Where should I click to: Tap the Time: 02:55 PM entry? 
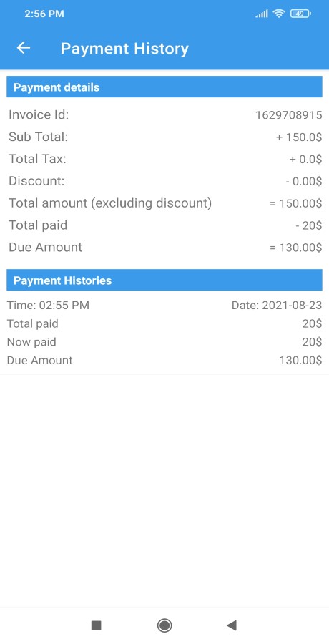tap(48, 305)
